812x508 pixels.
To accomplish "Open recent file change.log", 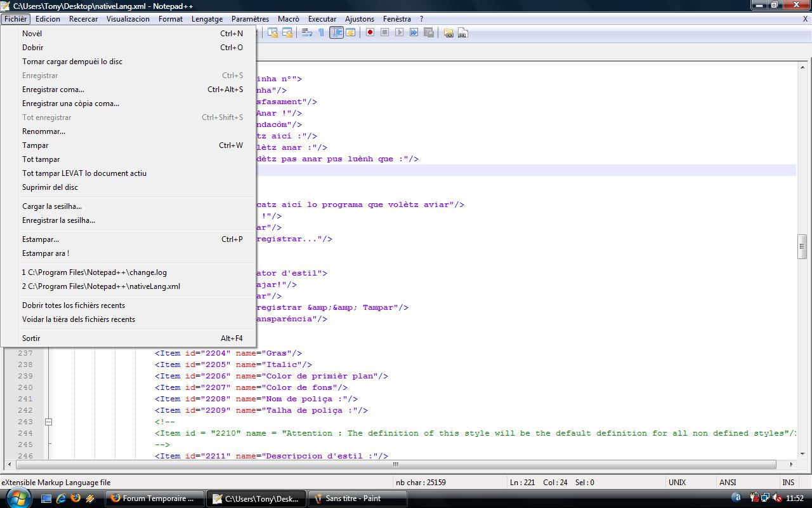I will point(129,272).
